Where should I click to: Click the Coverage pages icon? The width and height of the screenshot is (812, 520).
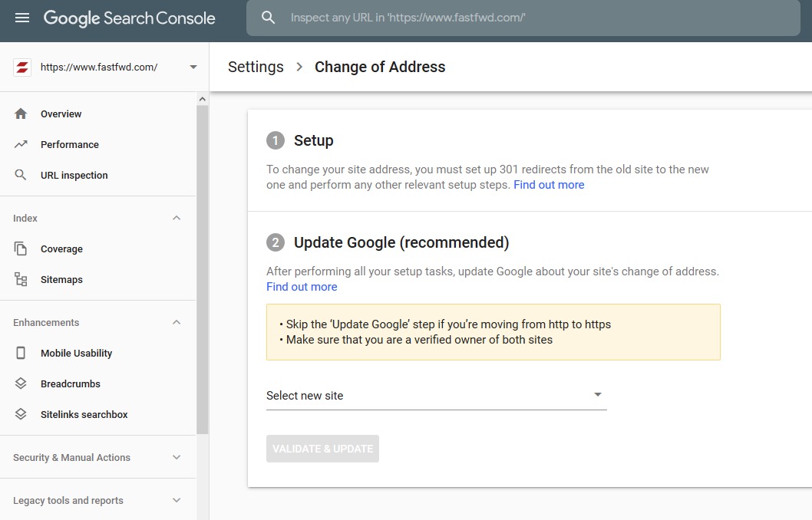(x=21, y=248)
